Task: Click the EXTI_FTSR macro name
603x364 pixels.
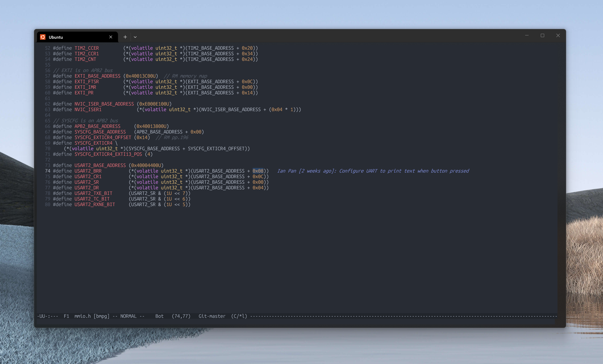Action: click(87, 82)
